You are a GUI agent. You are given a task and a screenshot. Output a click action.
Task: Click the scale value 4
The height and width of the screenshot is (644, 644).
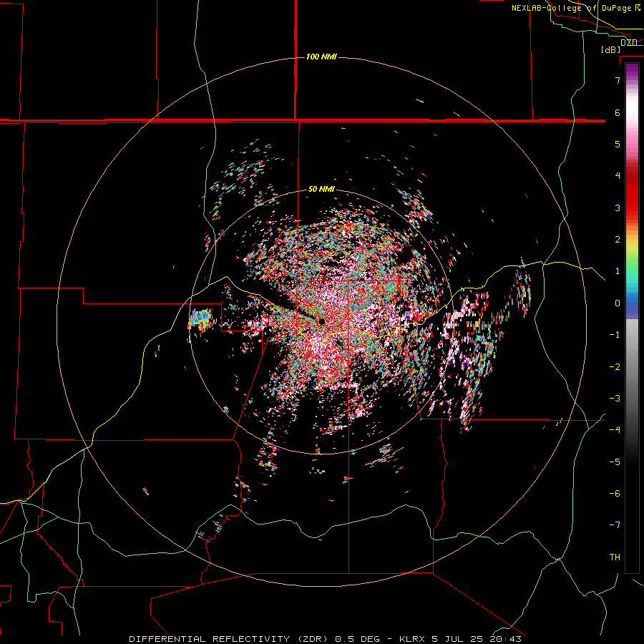tap(618, 176)
